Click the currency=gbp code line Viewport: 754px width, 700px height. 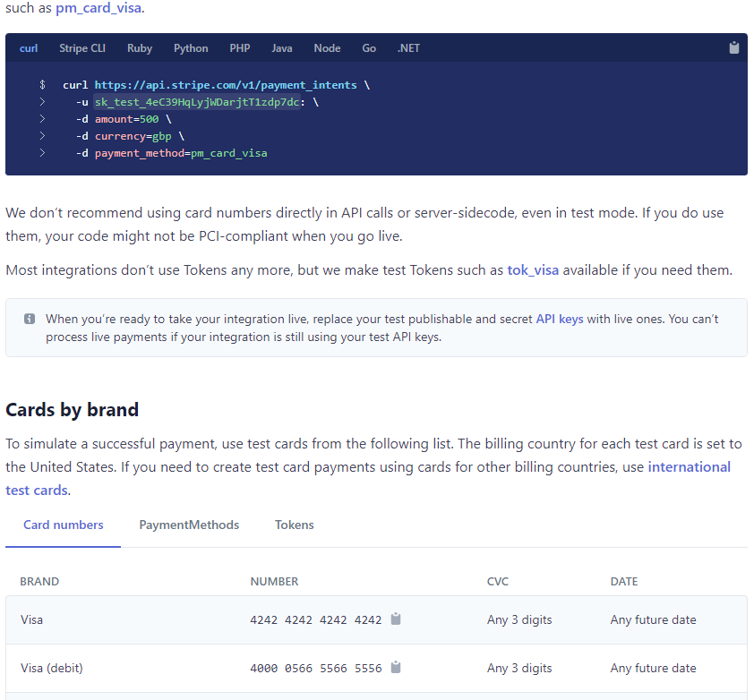[133, 137]
